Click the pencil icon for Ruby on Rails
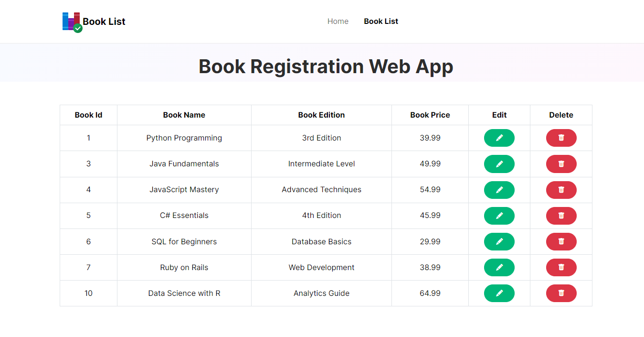The image size is (644, 337). tap(499, 267)
